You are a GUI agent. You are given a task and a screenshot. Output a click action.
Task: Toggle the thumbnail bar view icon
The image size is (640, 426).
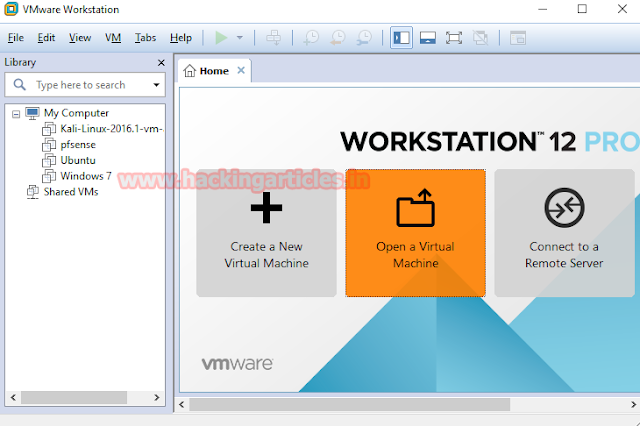[428, 38]
